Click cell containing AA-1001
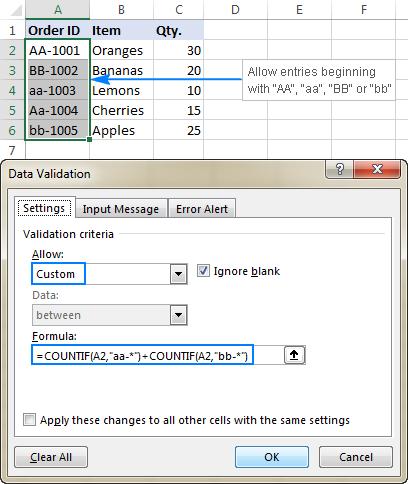 58,50
